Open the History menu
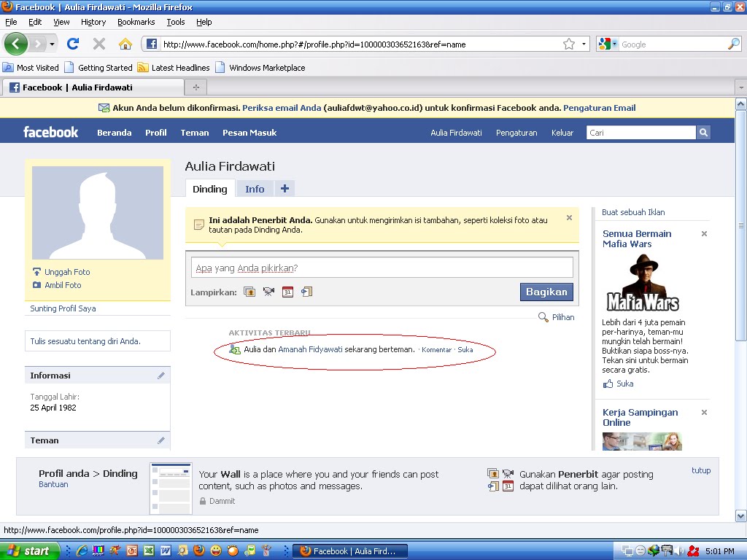Image resolution: width=747 pixels, height=560 pixels. tap(93, 22)
